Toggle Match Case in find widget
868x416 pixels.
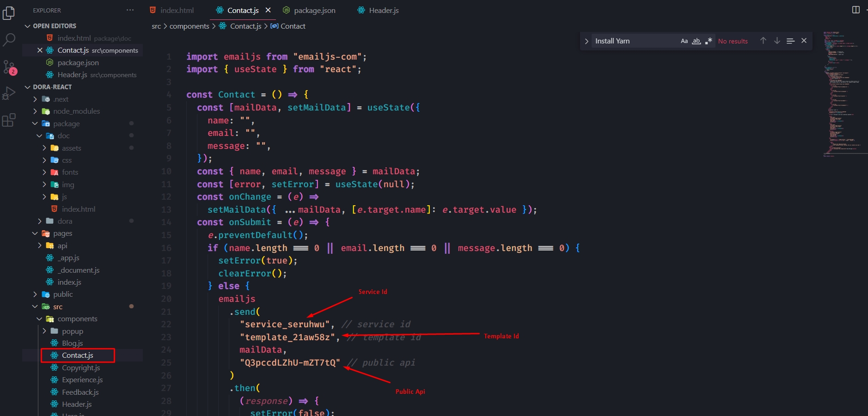[x=684, y=41]
